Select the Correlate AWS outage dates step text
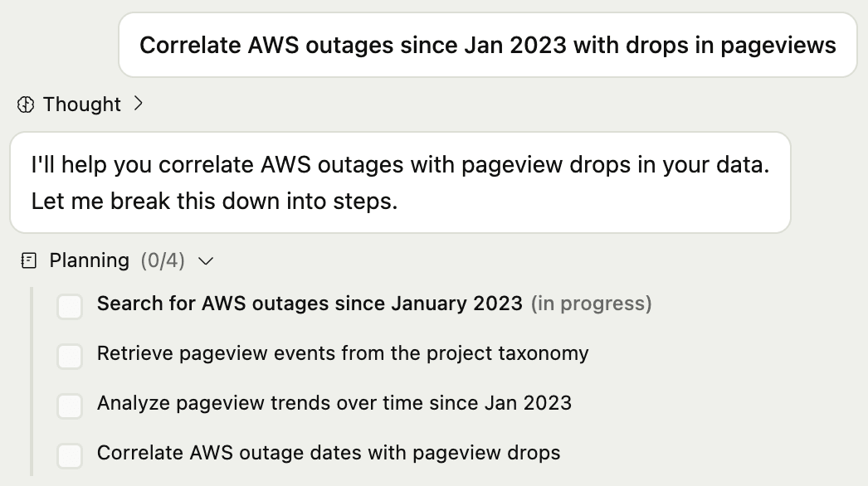Screen dimensions: 868x486 [329, 453]
